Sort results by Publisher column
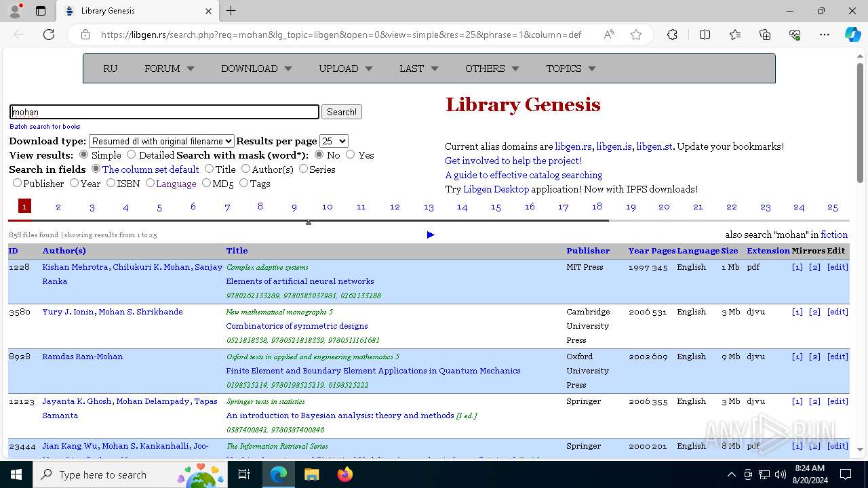Viewport: 868px width, 488px height. point(588,251)
